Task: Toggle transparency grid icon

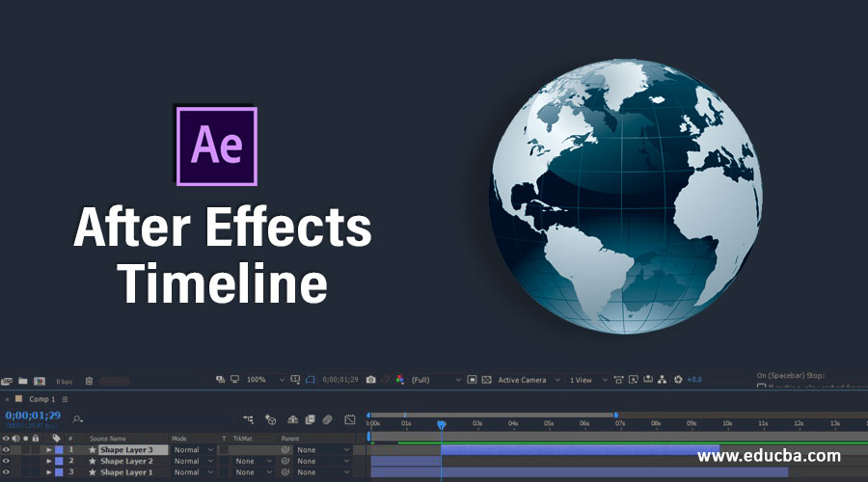Action: (x=487, y=380)
